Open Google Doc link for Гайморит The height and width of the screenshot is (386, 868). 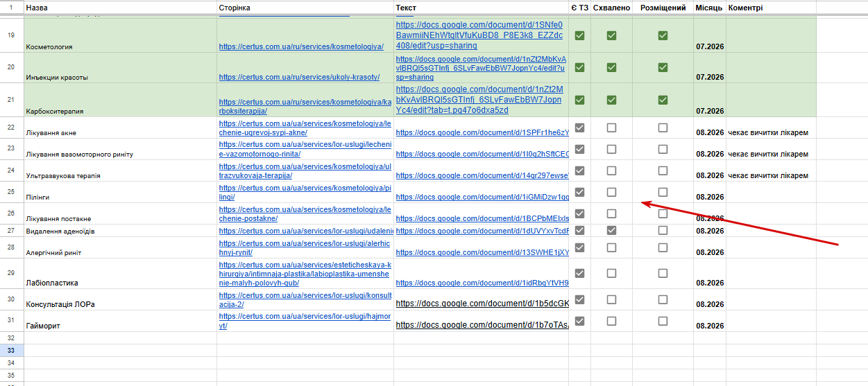click(482, 325)
